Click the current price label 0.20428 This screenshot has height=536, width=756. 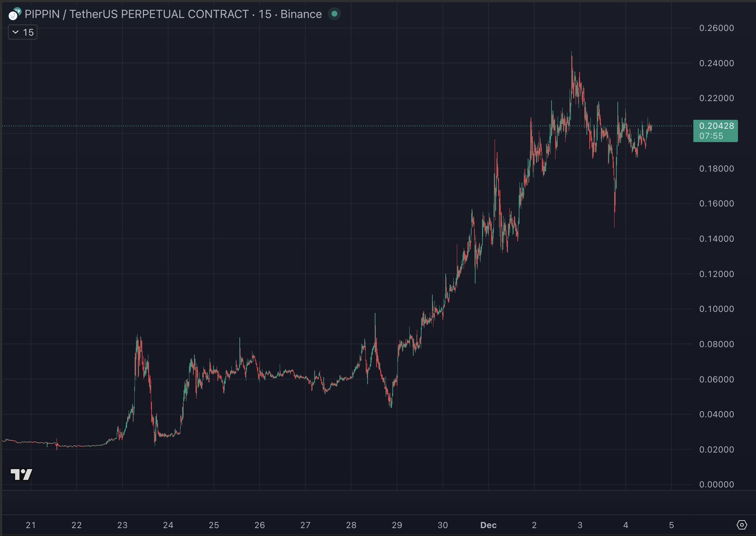(x=716, y=126)
